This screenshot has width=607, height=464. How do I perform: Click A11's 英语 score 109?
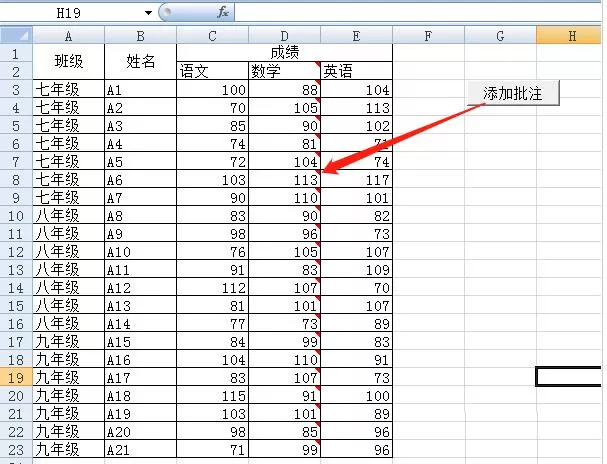(357, 269)
